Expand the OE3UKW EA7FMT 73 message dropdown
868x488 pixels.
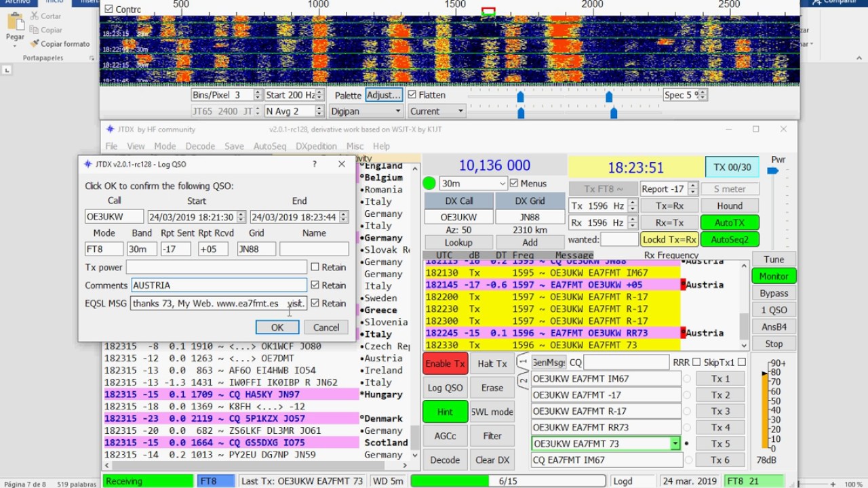click(x=675, y=444)
